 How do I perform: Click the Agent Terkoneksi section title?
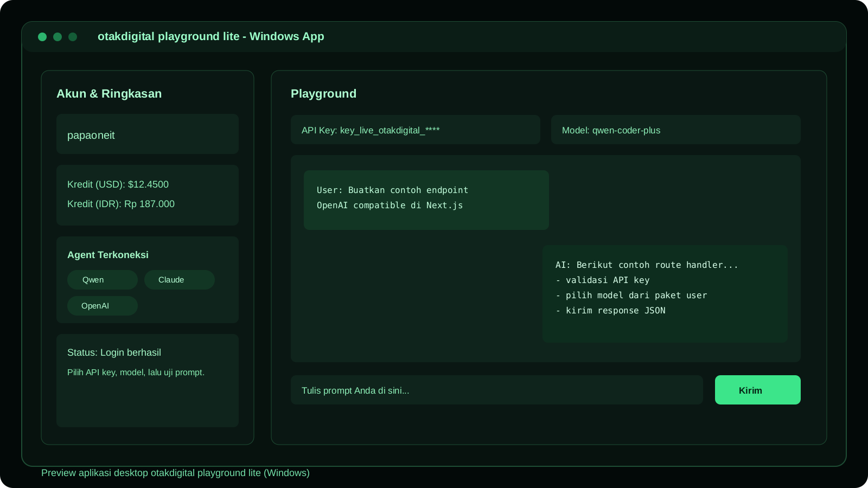pos(108,255)
